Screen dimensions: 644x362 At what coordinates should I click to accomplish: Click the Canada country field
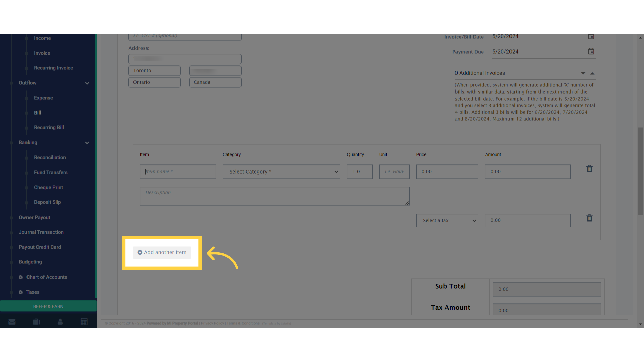click(x=215, y=82)
